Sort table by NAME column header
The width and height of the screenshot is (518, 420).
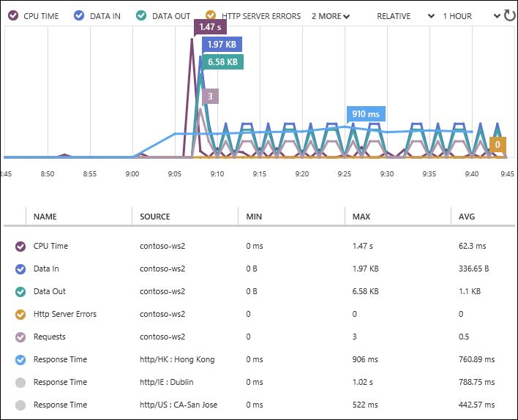pos(45,217)
